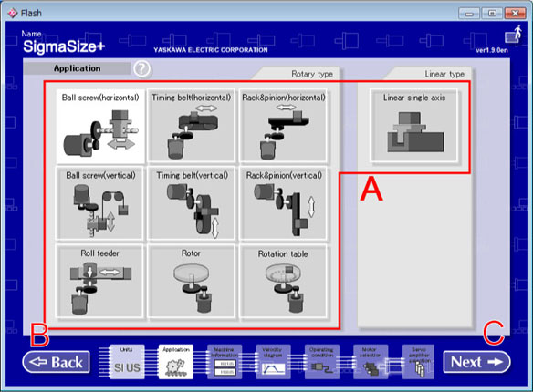Click the Next button
This screenshot has height=392, width=533.
476,362
